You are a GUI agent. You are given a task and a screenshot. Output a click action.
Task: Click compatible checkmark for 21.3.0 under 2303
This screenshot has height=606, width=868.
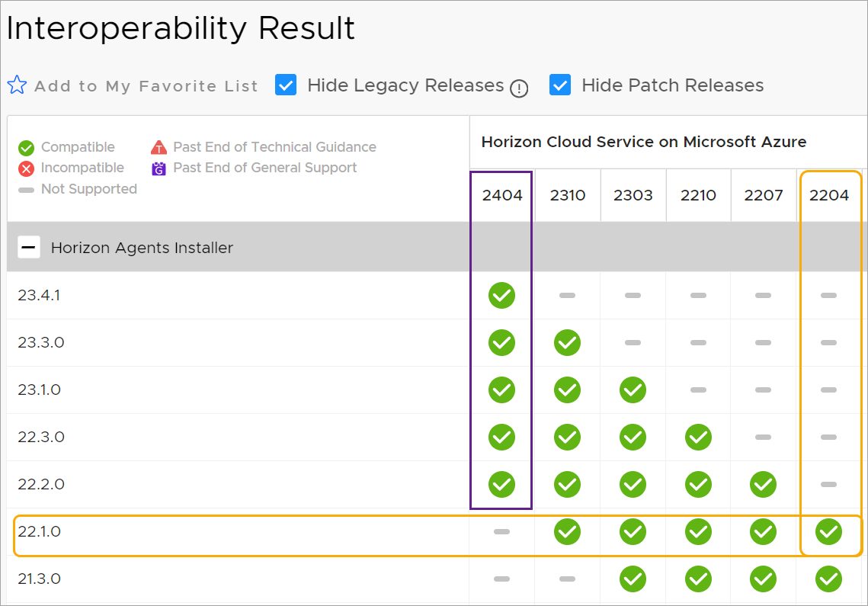point(633,579)
